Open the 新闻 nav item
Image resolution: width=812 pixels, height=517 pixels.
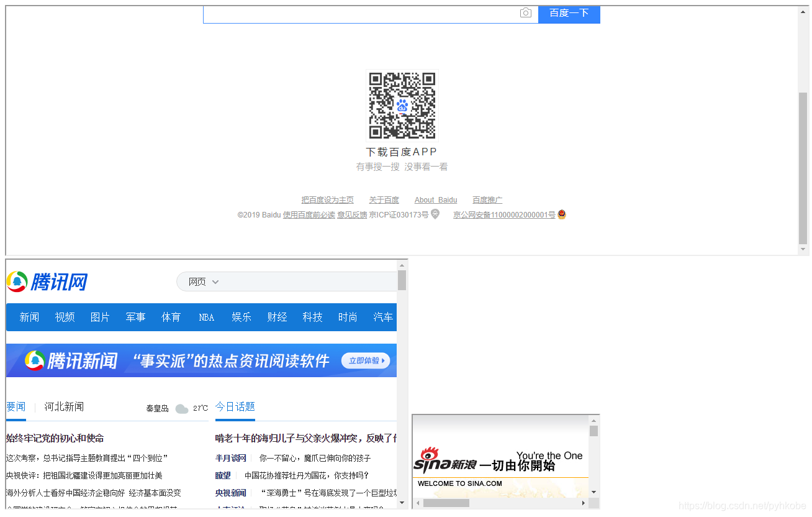(29, 318)
